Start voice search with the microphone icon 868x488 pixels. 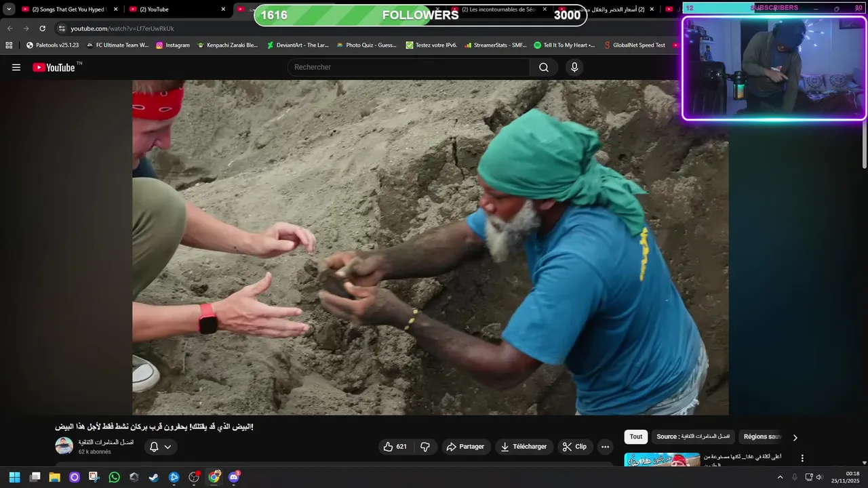(x=574, y=67)
